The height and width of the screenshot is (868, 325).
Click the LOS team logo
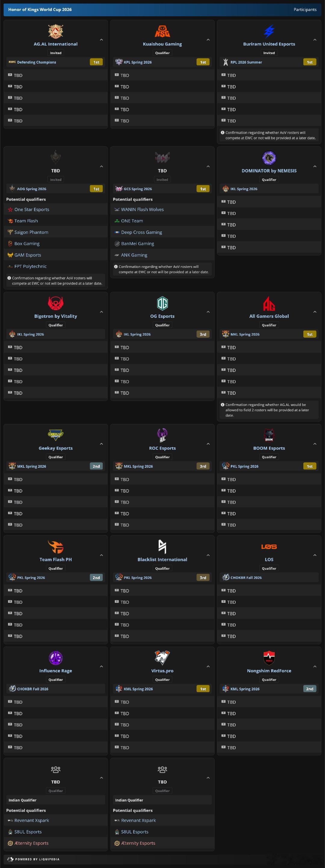click(269, 547)
